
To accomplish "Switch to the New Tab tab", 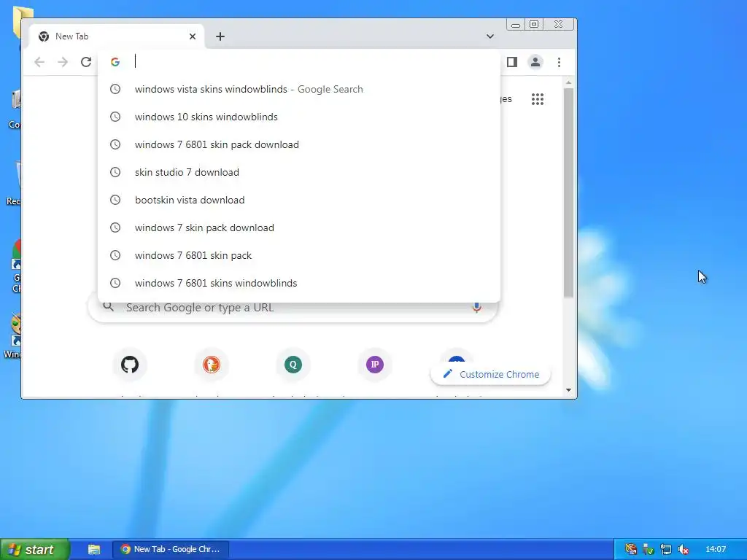I will tap(116, 36).
